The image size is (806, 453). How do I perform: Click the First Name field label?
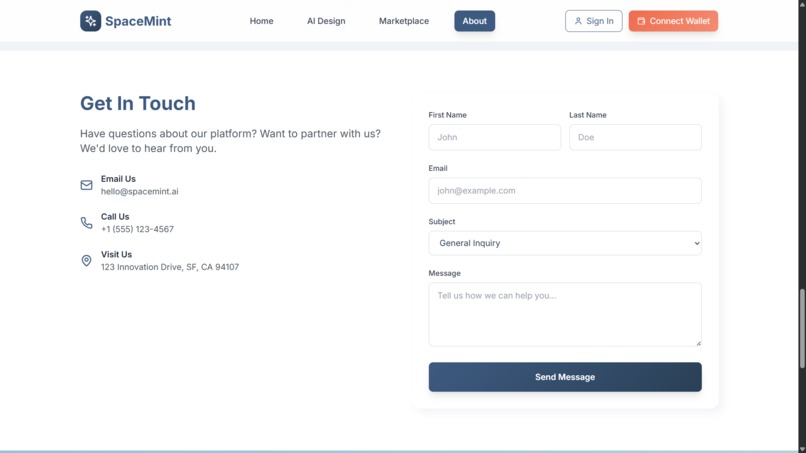447,115
